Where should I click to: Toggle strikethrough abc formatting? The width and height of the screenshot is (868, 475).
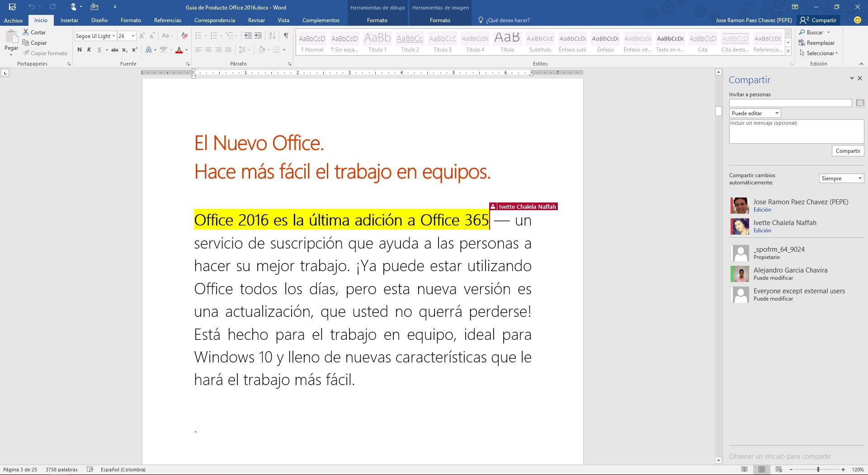pos(115,50)
